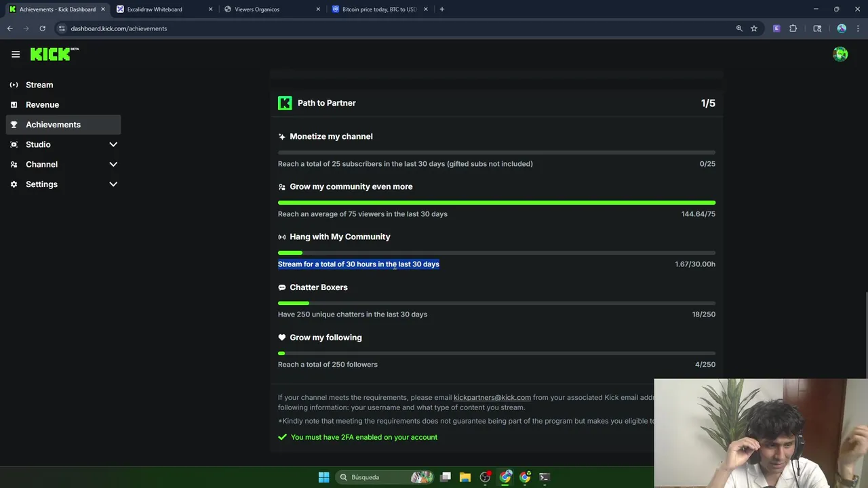Open the browser Extensions puzzle menu
Viewport: 868px width, 488px height.
tap(793, 28)
